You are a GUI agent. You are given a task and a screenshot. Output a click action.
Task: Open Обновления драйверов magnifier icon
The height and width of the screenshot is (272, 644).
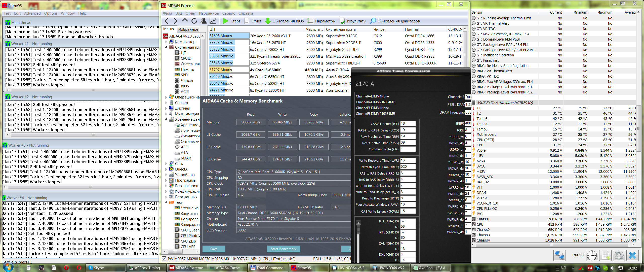pos(373,21)
